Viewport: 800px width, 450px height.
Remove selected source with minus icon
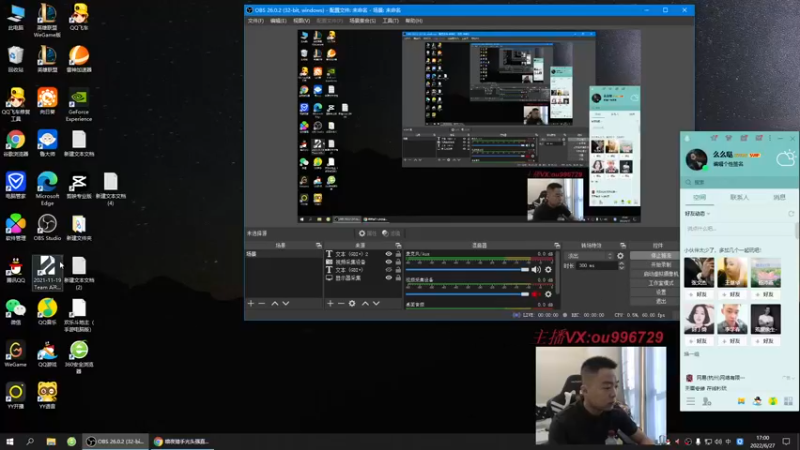point(341,304)
